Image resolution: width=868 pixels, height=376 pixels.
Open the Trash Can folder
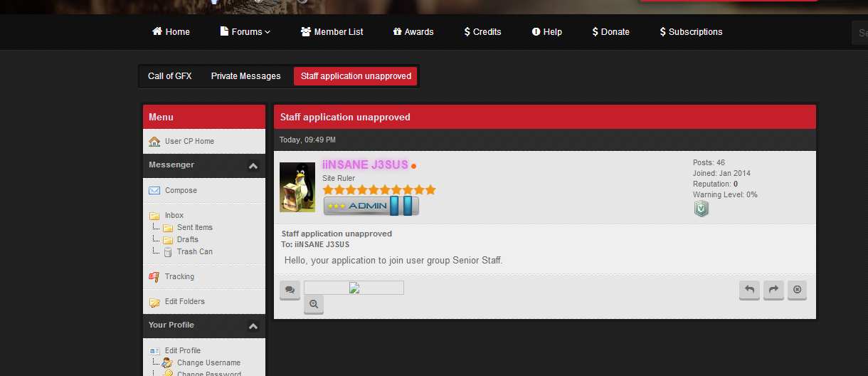pyautogui.click(x=194, y=252)
